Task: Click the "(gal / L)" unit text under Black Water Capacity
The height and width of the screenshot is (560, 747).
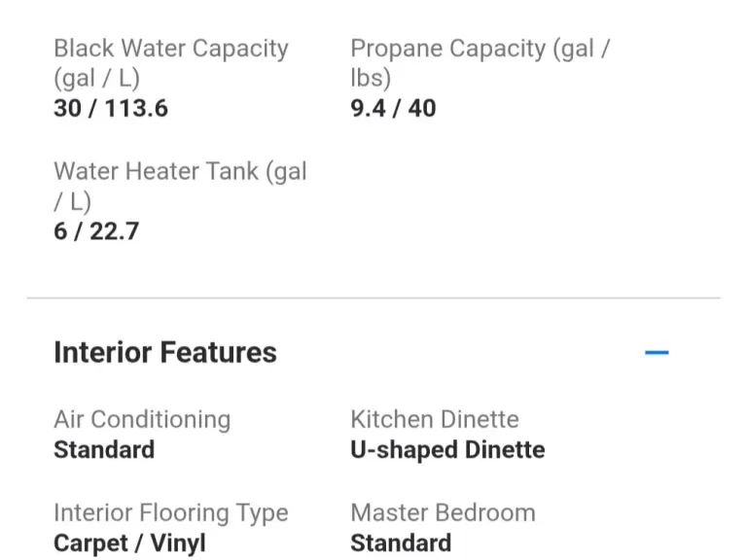Action: (96, 79)
